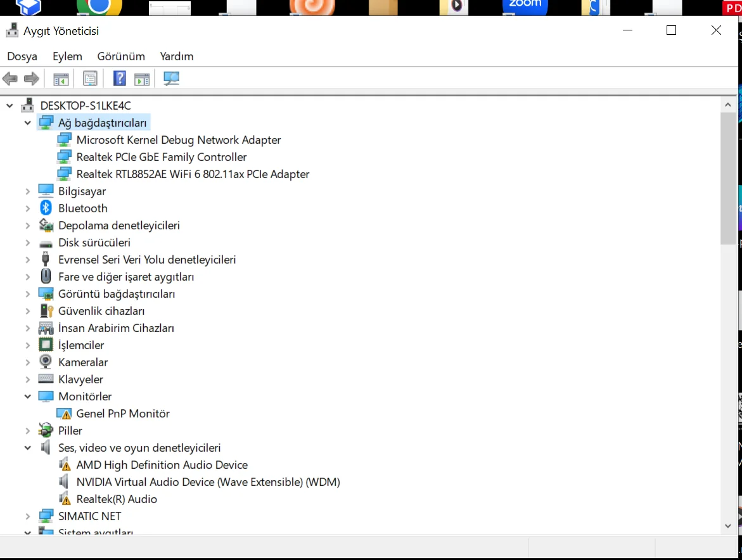The height and width of the screenshot is (560, 742).
Task: Open the Görünüm menu
Action: [121, 56]
